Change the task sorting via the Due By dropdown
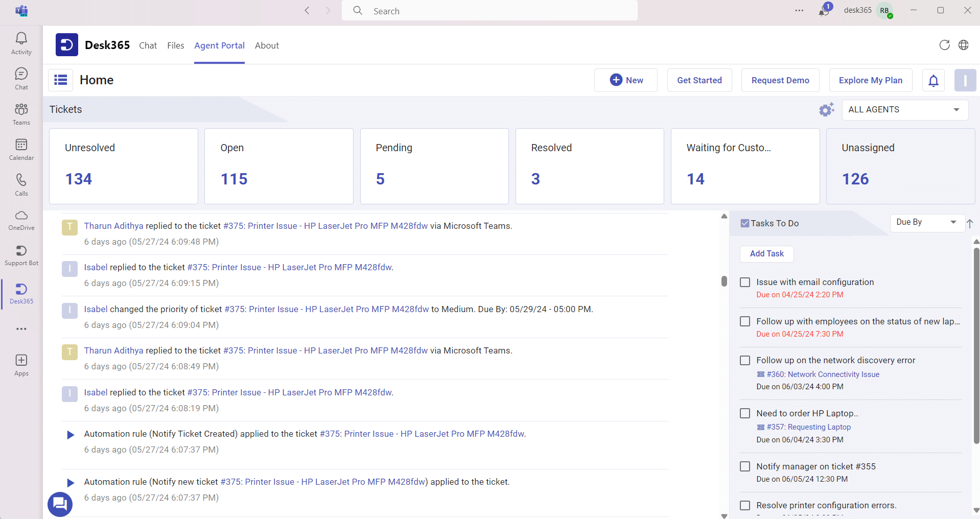 926,223
